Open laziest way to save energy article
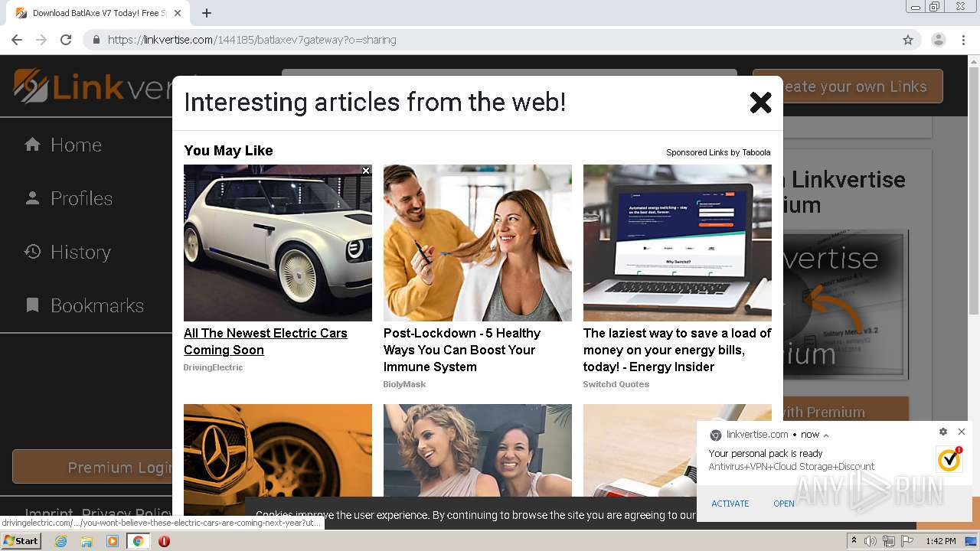 (x=677, y=350)
